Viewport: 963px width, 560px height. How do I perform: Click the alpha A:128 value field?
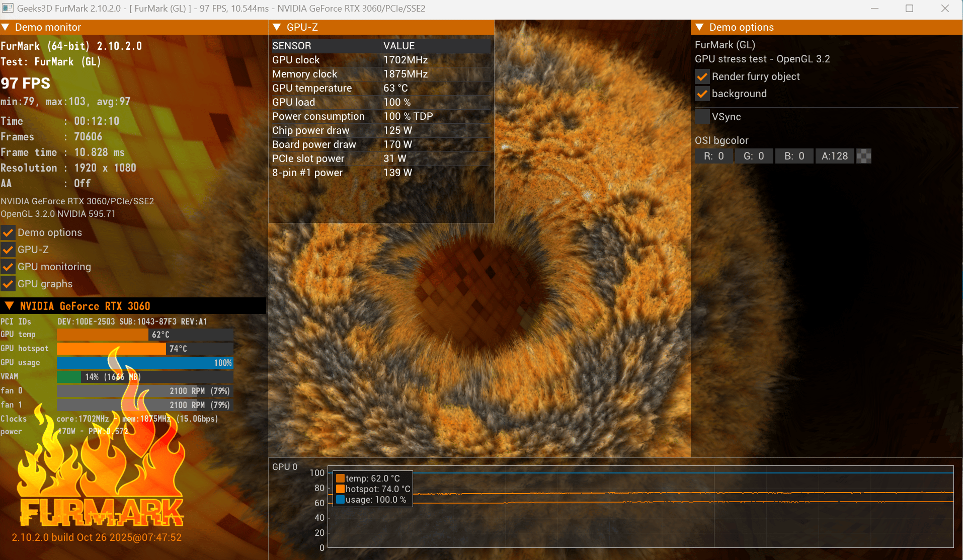pos(835,156)
